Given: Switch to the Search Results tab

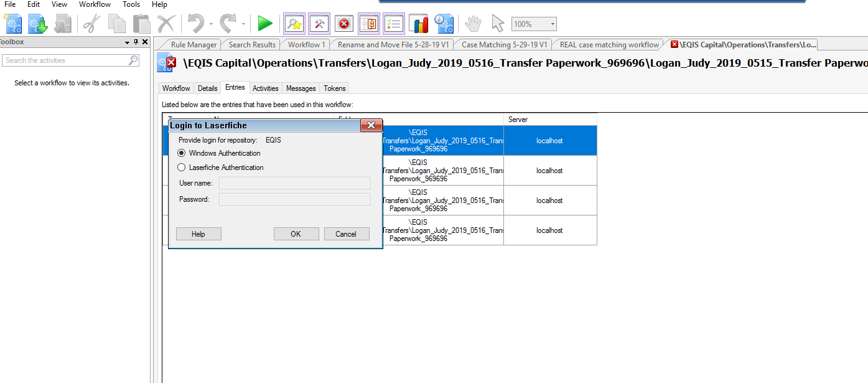Looking at the screenshot, I should (x=252, y=45).
